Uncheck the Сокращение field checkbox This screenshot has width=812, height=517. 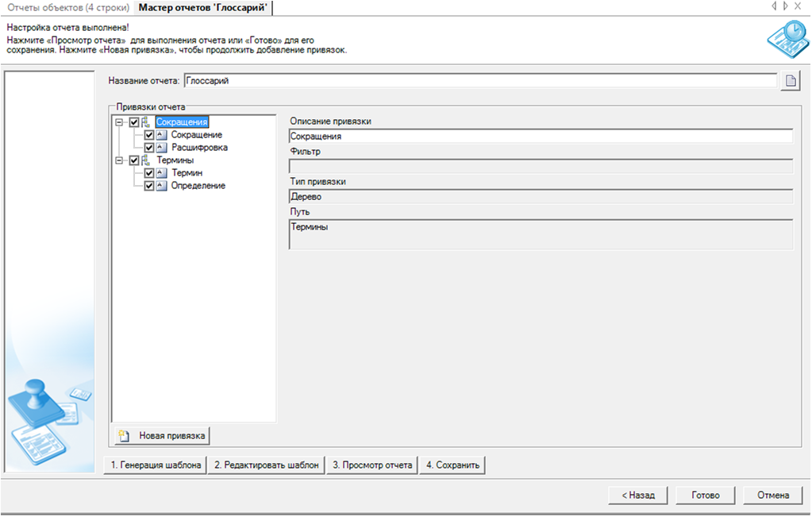point(149,135)
